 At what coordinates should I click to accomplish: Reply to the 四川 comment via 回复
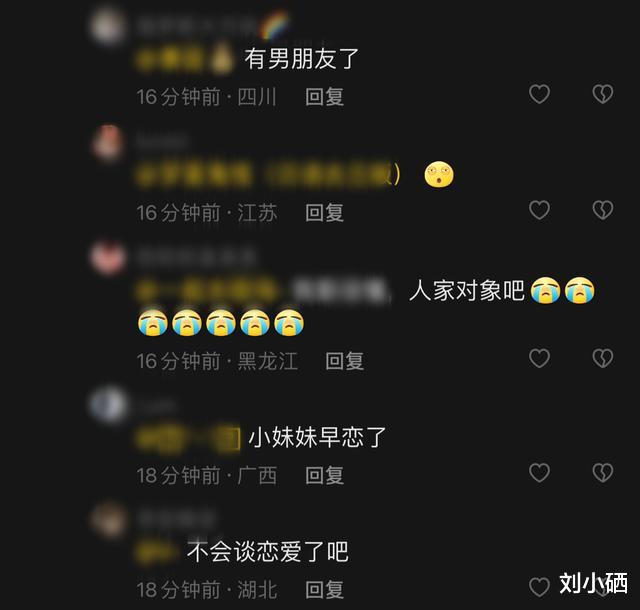[324, 97]
